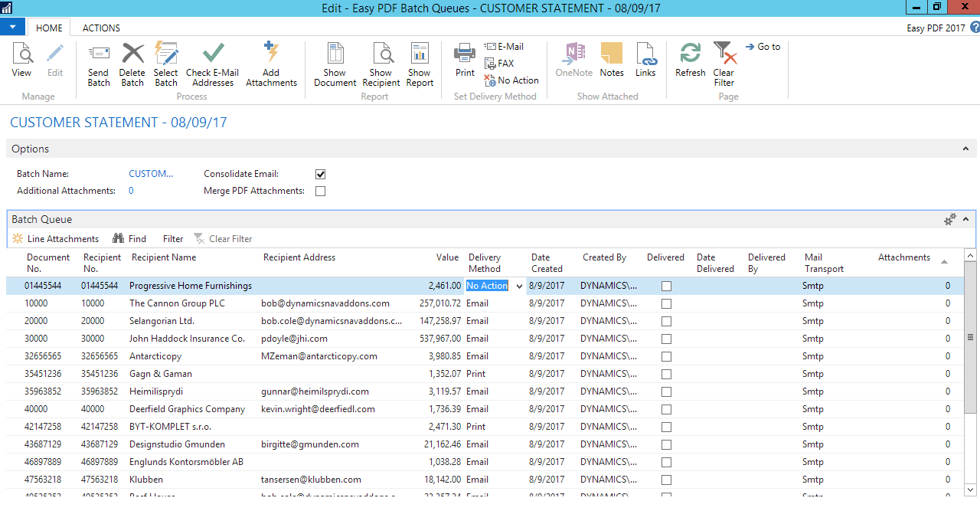Set delivery method to FAX
980x511 pixels.
coord(499,63)
